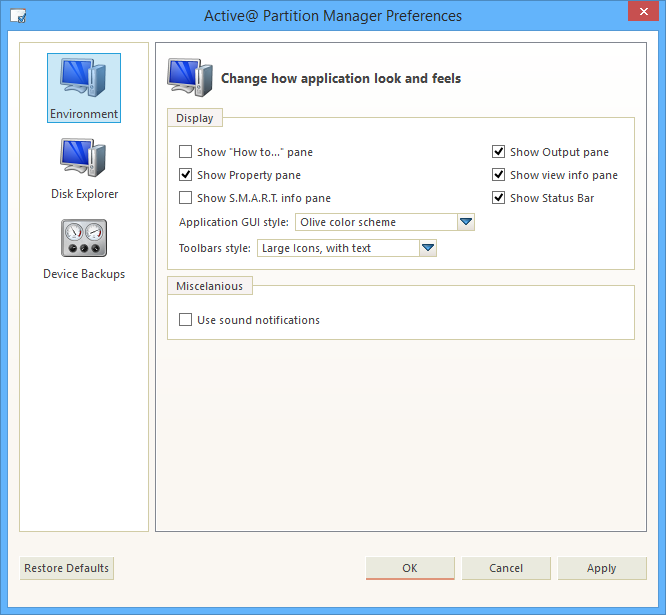
Task: Disable Show Status Bar checkbox
Action: 498,197
